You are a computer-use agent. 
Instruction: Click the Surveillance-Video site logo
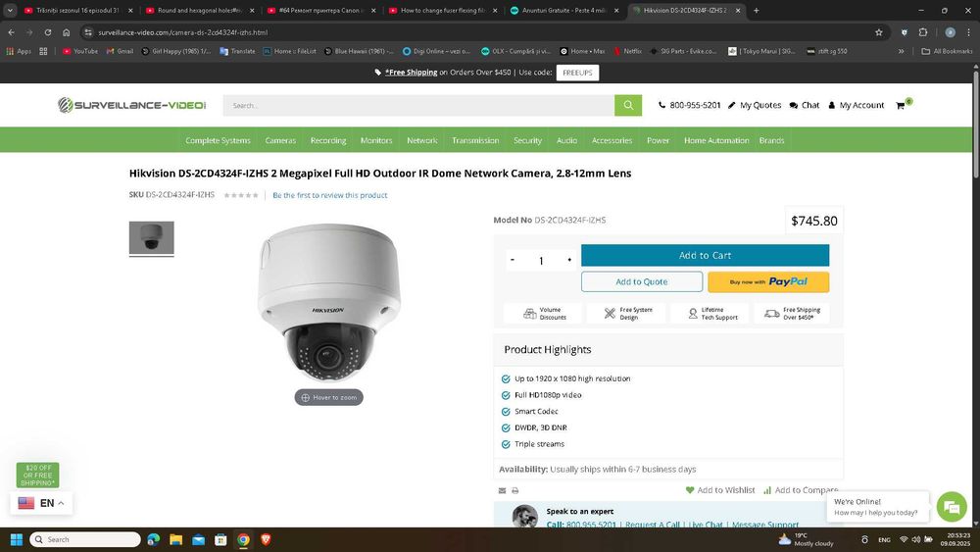132,105
